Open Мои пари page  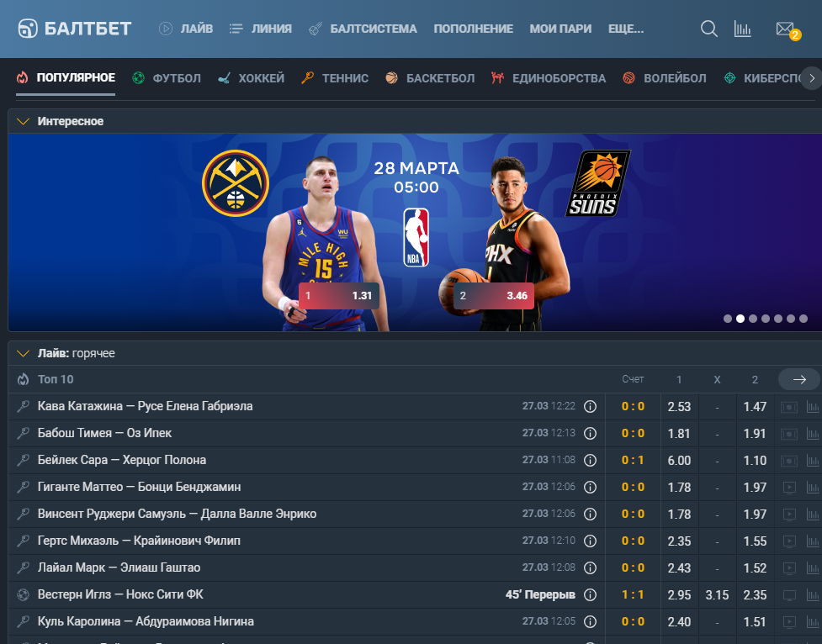point(560,29)
